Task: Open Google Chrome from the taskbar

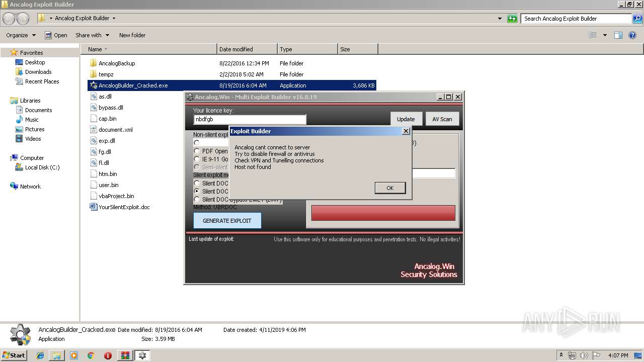Action: point(91,355)
